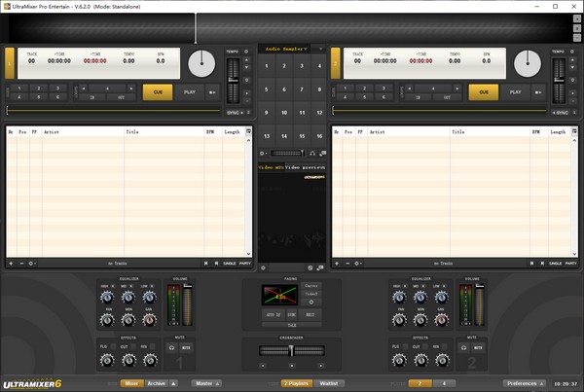Click deck 2 PLAY button

tap(516, 92)
